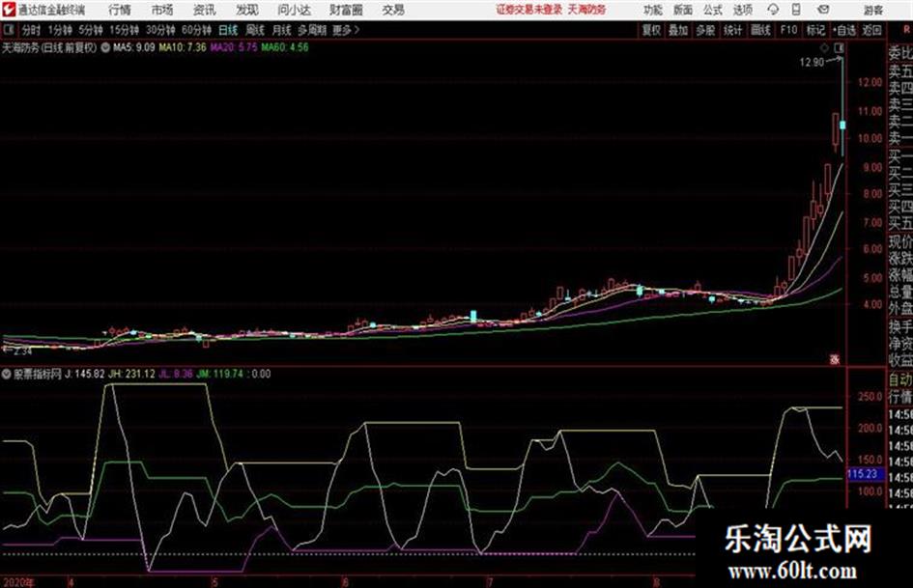Click the J: 145.82 indicator value

click(x=84, y=374)
